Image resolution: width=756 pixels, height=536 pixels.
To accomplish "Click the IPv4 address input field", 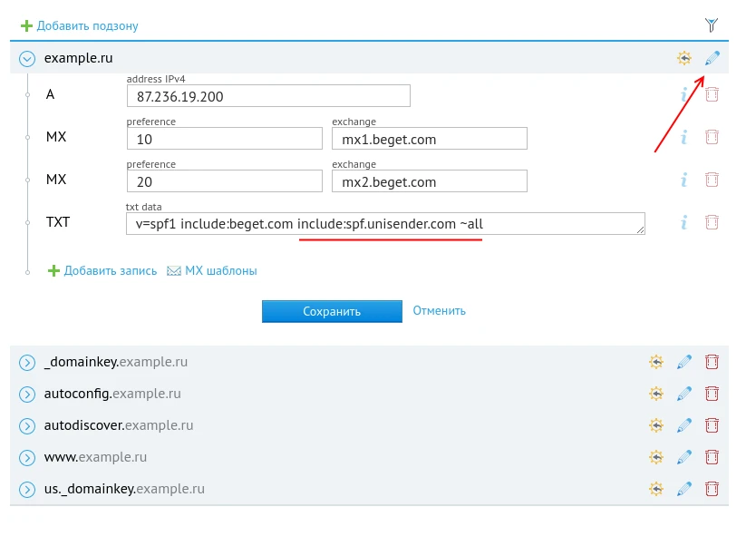I will 268,96.
